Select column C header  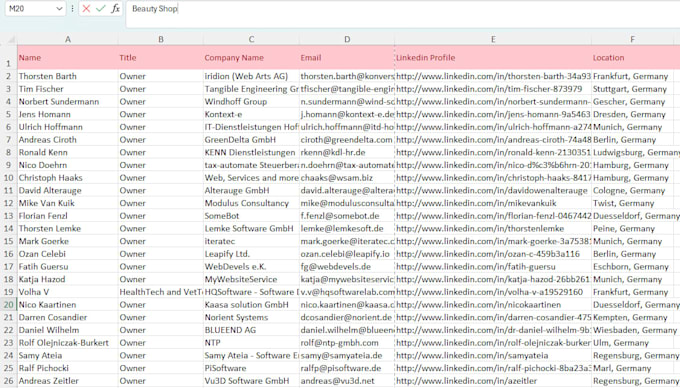coord(251,39)
